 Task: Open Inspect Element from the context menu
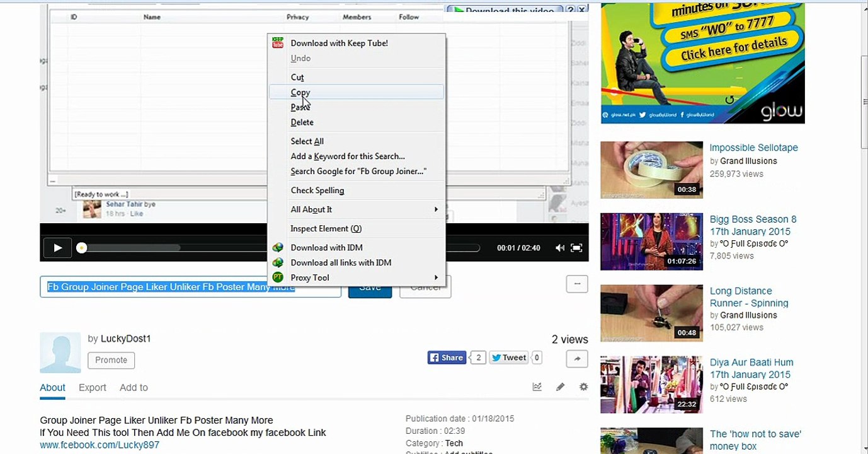click(x=357, y=228)
